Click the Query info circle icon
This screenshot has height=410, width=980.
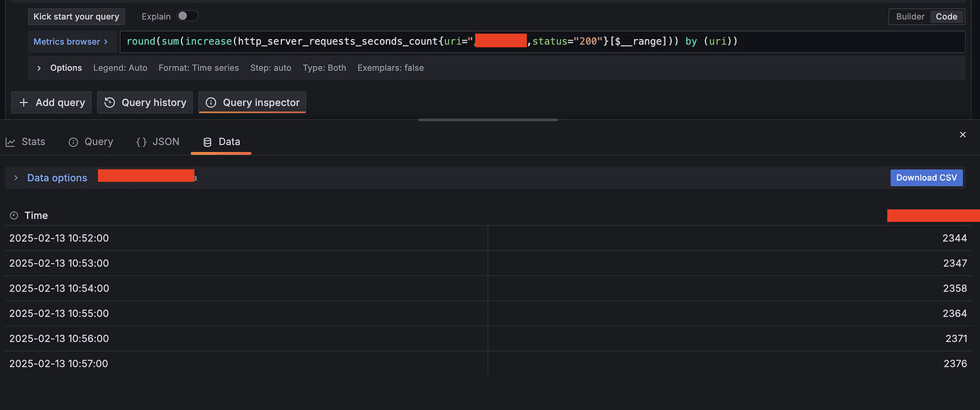click(x=72, y=141)
